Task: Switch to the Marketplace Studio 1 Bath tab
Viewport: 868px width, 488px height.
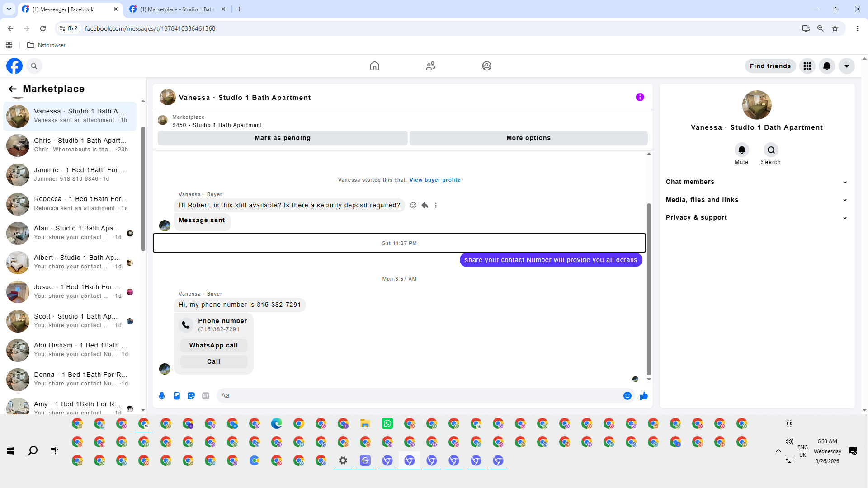Action: coord(177,9)
